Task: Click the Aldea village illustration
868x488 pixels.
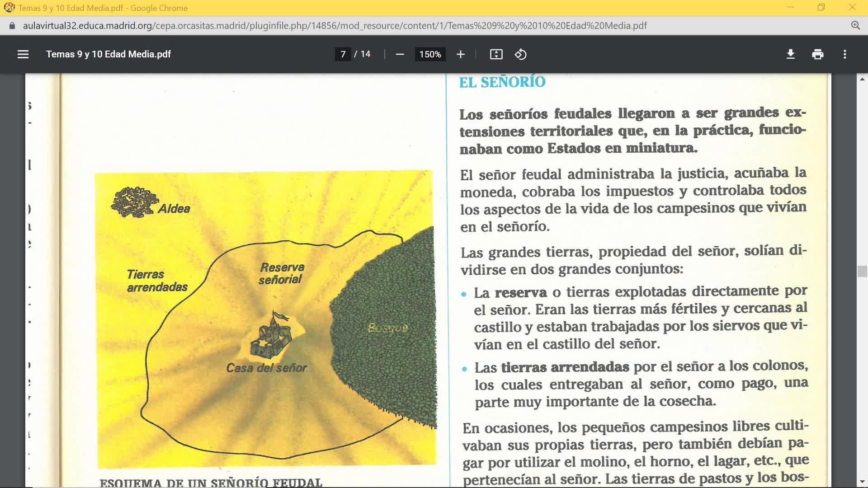Action: [134, 202]
